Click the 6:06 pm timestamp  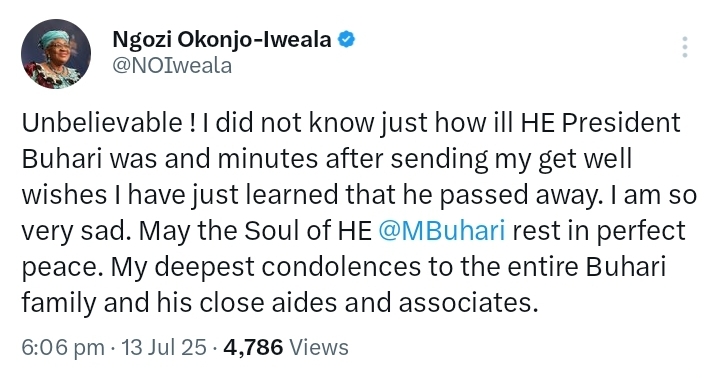pos(63,347)
